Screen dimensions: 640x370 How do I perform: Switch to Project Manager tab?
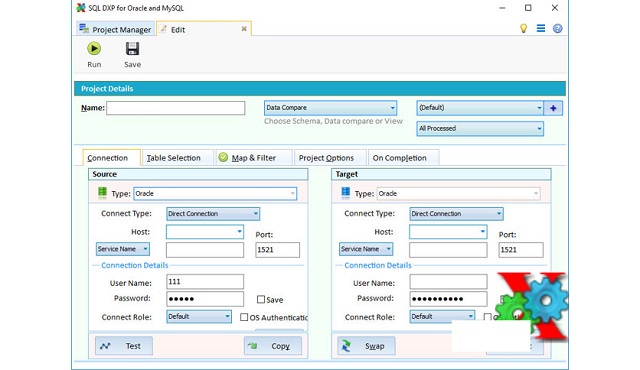(x=116, y=29)
